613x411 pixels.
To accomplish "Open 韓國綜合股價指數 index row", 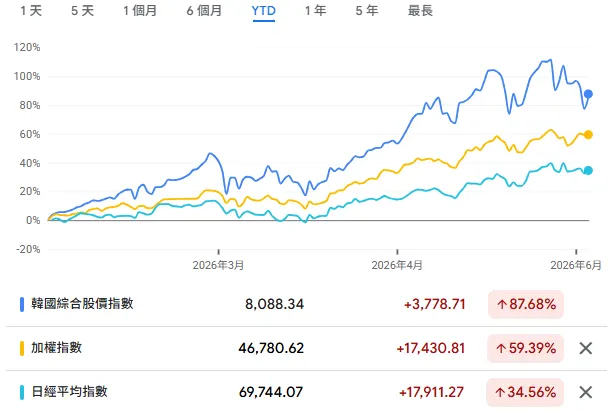I will [306, 304].
